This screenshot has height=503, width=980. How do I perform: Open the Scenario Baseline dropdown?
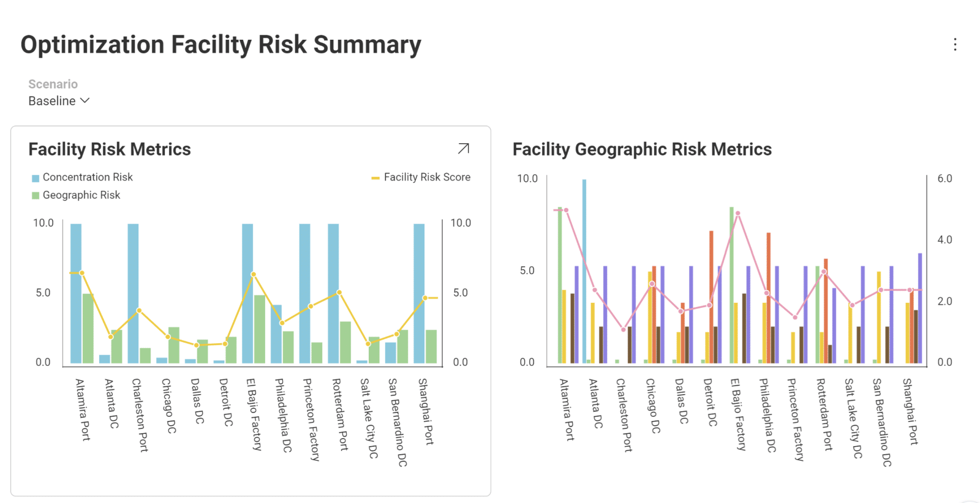point(59,101)
